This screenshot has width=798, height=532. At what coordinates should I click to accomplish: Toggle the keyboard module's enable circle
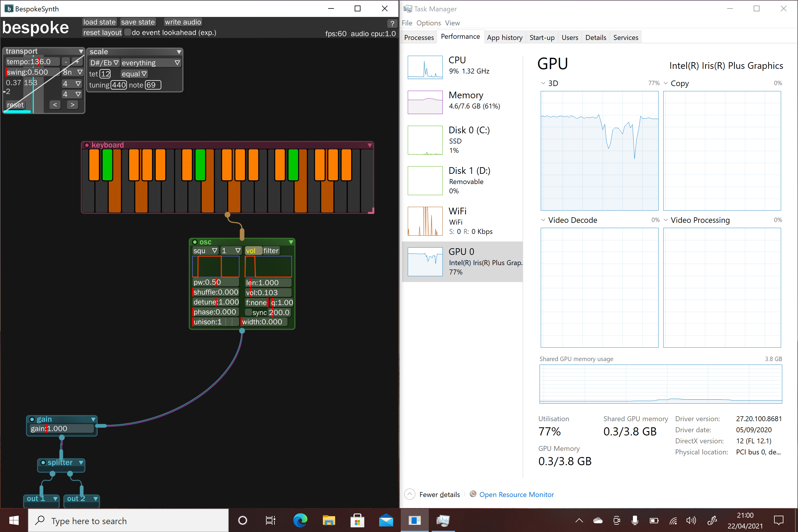(x=87, y=145)
